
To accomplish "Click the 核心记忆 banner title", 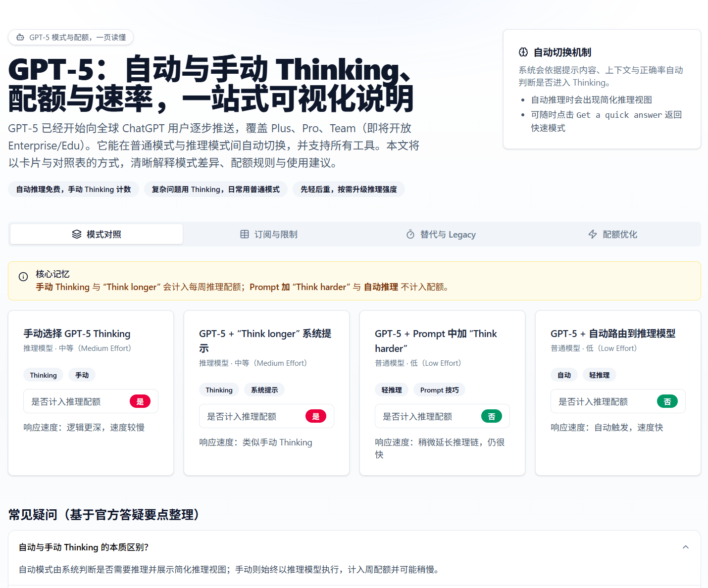I will pyautogui.click(x=52, y=274).
